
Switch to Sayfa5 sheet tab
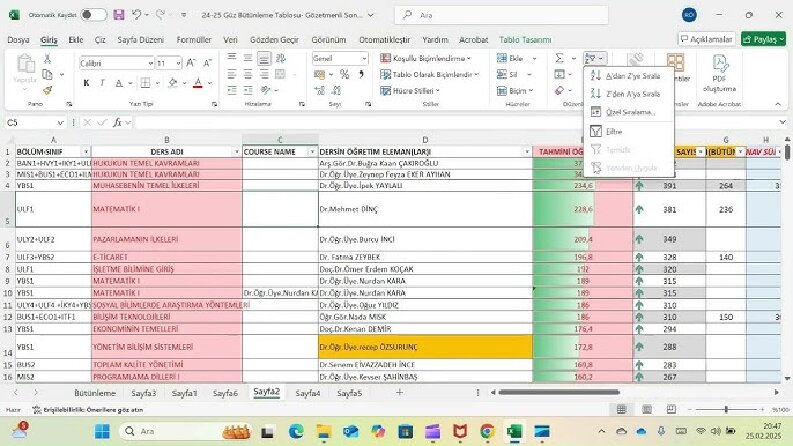click(x=349, y=393)
